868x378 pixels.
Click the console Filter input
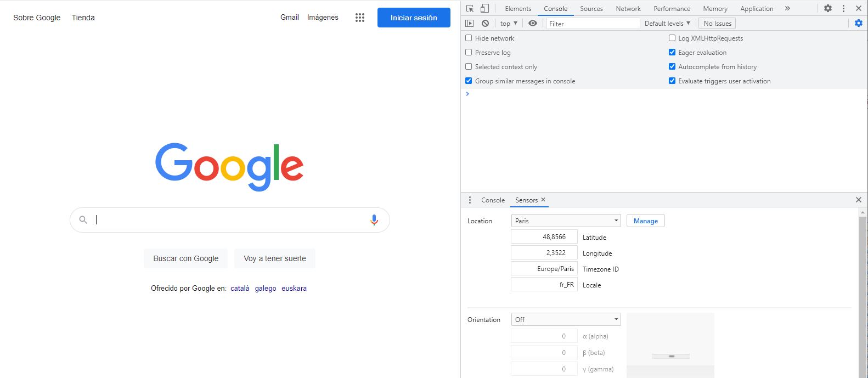593,23
